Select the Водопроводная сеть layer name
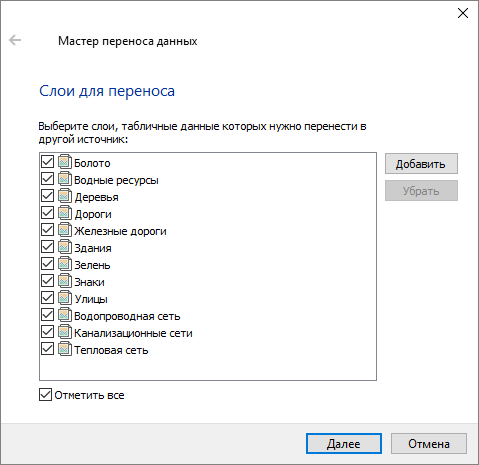 click(127, 316)
